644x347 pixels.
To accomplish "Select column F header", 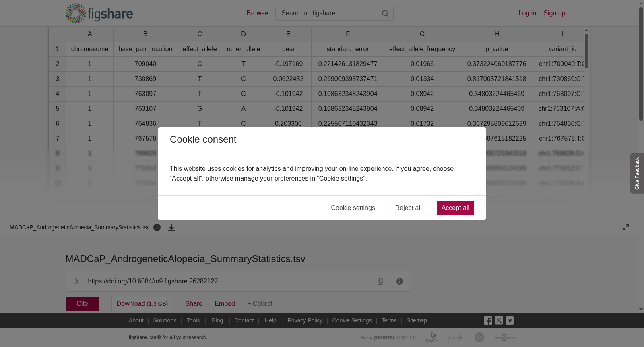I will click(348, 34).
